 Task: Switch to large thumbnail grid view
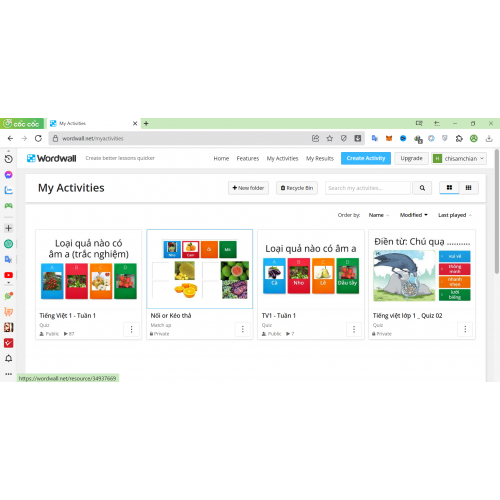[449, 188]
